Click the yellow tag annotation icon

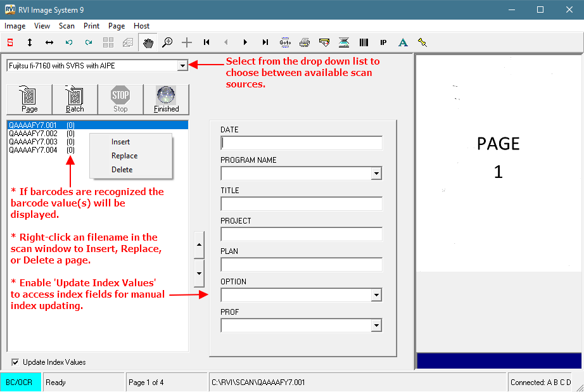point(324,42)
